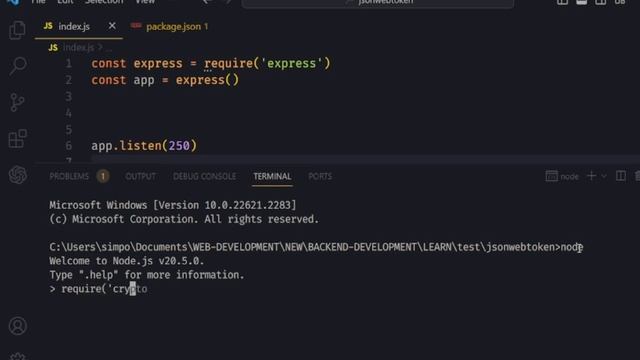Image resolution: width=640 pixels, height=360 pixels.
Task: Open the Explorer view in activity bar
Action: (x=17, y=30)
